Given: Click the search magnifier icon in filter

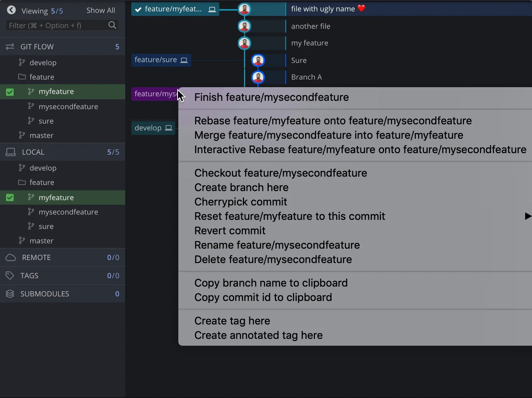Looking at the screenshot, I should click(112, 25).
